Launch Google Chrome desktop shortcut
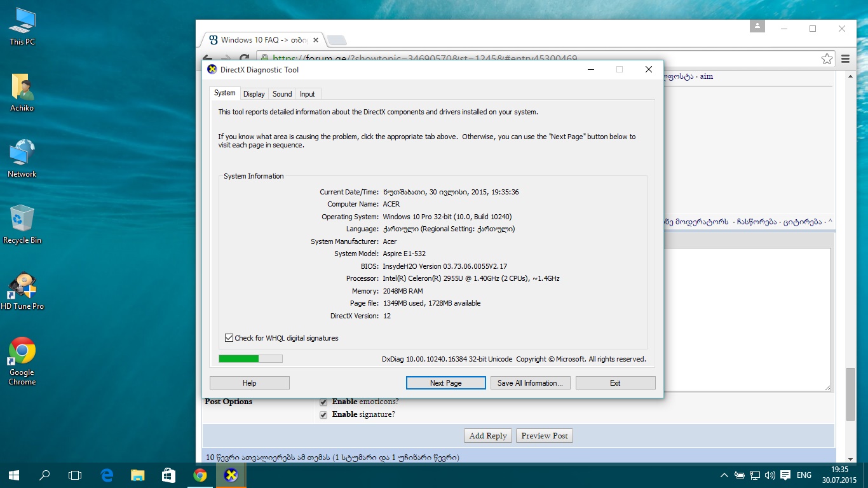 (x=22, y=361)
